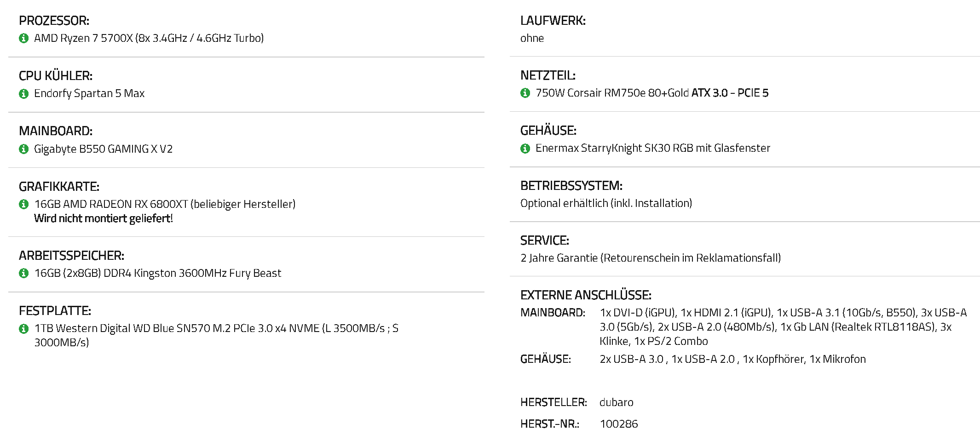This screenshot has width=980, height=441.
Task: Open info icon for WD Blue SN570 drive
Action: [24, 329]
